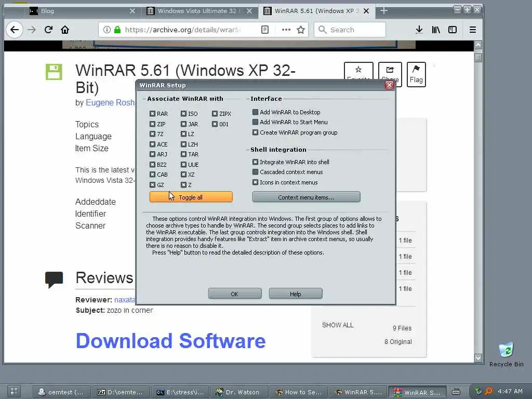Go back with the browser back arrow
This screenshot has height=399, width=532.
click(x=14, y=30)
